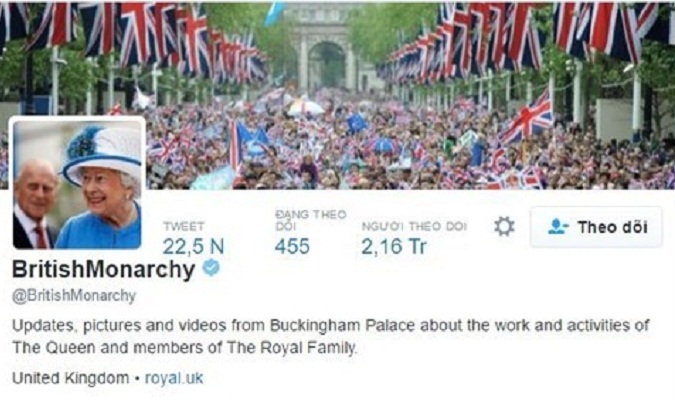Open the 455 following count

coord(292,247)
